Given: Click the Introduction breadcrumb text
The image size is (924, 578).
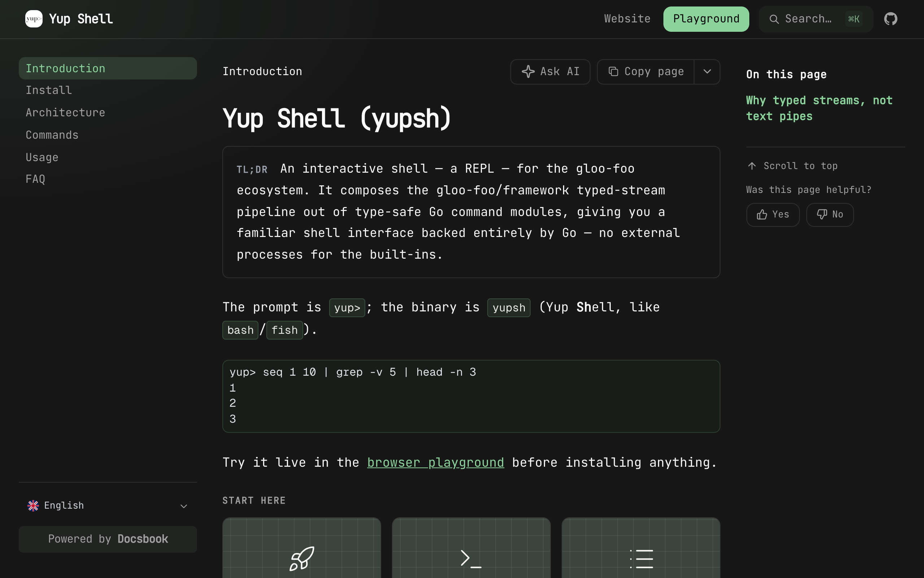Looking at the screenshot, I should tap(262, 72).
